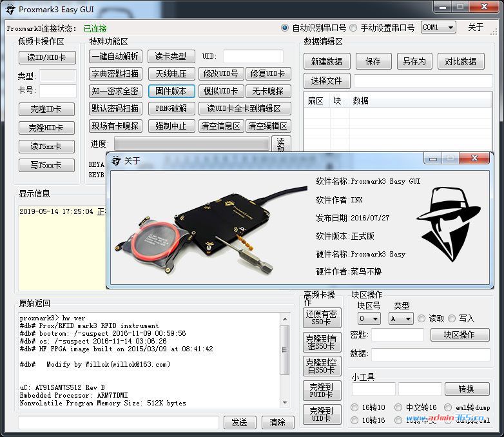Open 关于 in the top-right corner
504x437 pixels.
coord(476,27)
